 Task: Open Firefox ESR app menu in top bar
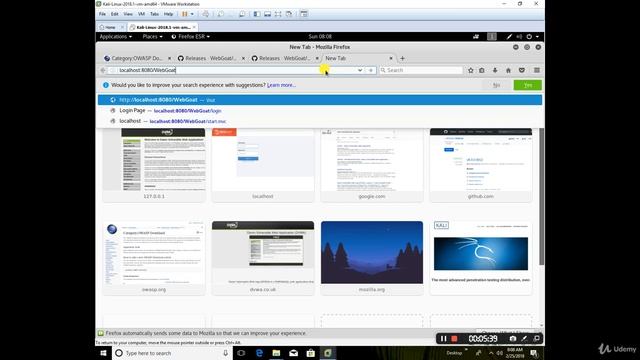coord(190,36)
